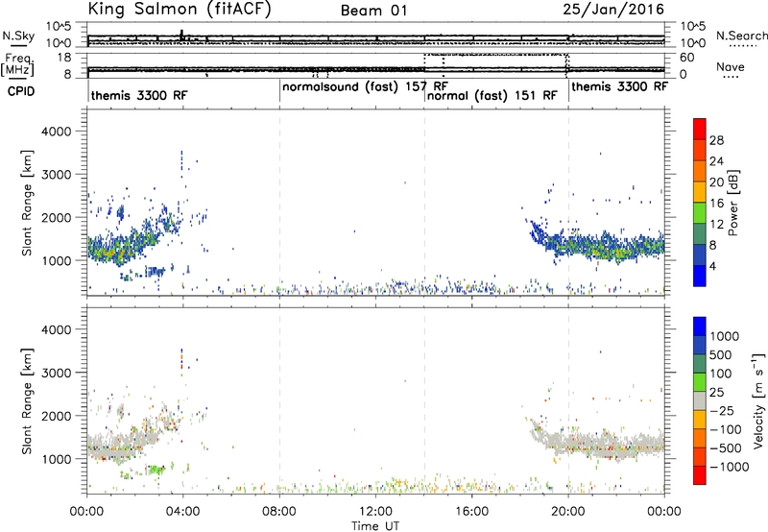Click the 'Time UT' axis title
The width and height of the screenshot is (768, 532).
tap(375, 526)
